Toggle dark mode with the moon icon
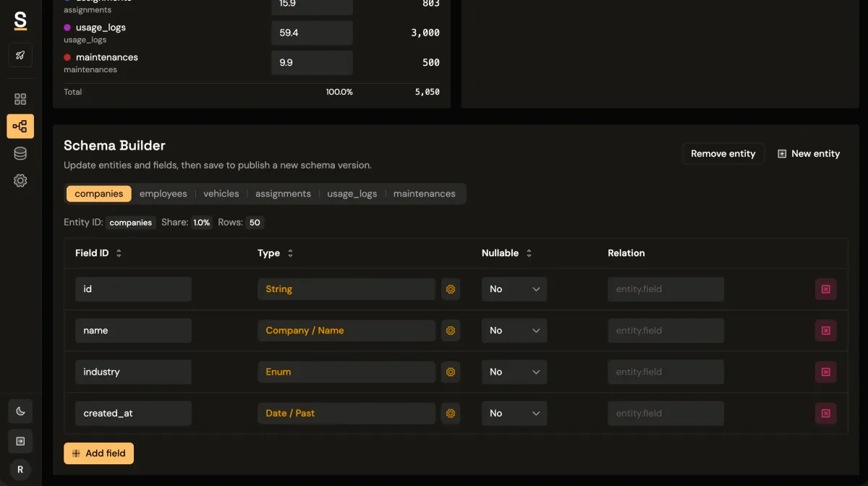Screen dimensions: 868x486 coord(20,411)
